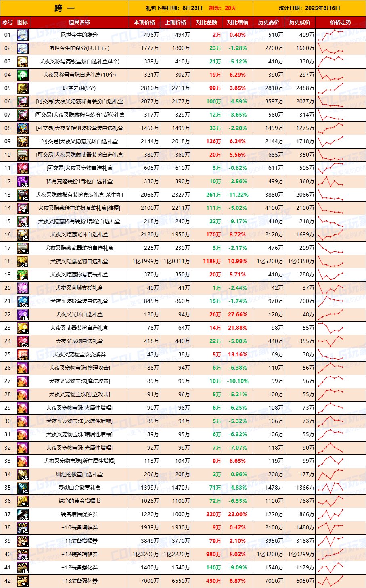Screen dimensions: 366x588
Task: Click the 礼包下架日期 6月26日 cell
Action: tap(191, 8)
